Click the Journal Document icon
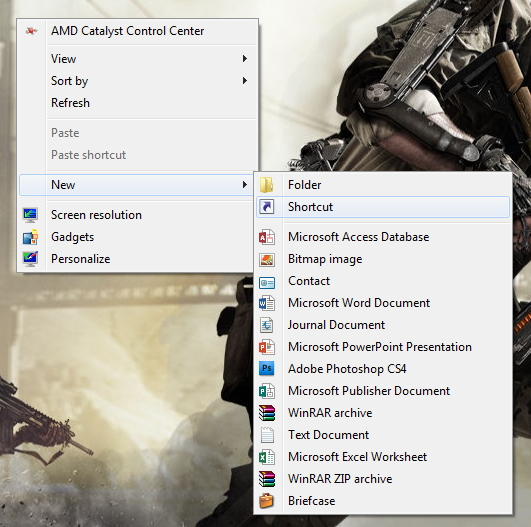The image size is (531, 527). (x=267, y=325)
